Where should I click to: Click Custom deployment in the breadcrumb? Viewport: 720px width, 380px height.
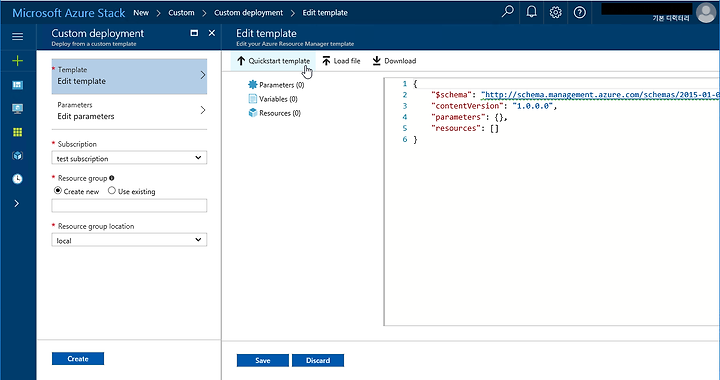click(248, 12)
